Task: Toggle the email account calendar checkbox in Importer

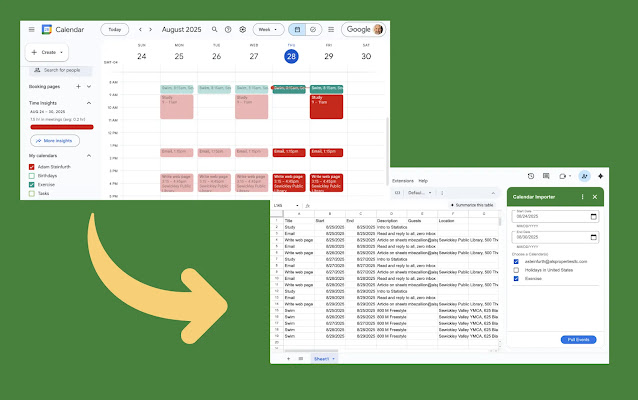Action: pyautogui.click(x=516, y=262)
